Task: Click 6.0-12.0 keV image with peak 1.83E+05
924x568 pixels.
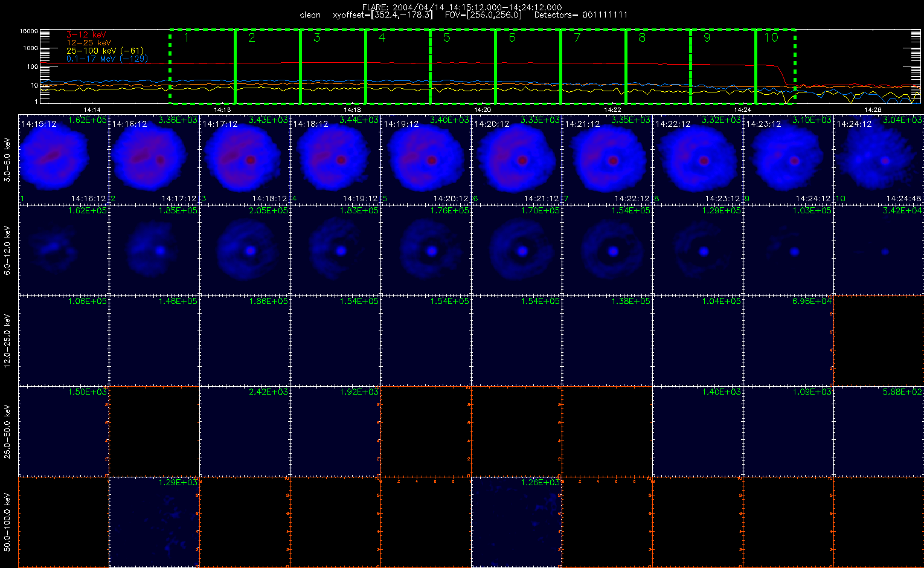Action: tap(335, 250)
